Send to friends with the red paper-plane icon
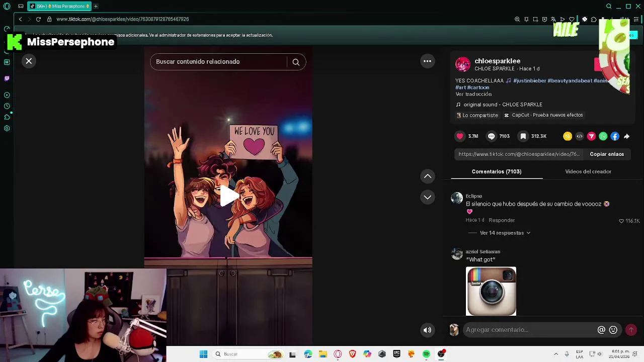This screenshot has width=644, height=362. (591, 136)
